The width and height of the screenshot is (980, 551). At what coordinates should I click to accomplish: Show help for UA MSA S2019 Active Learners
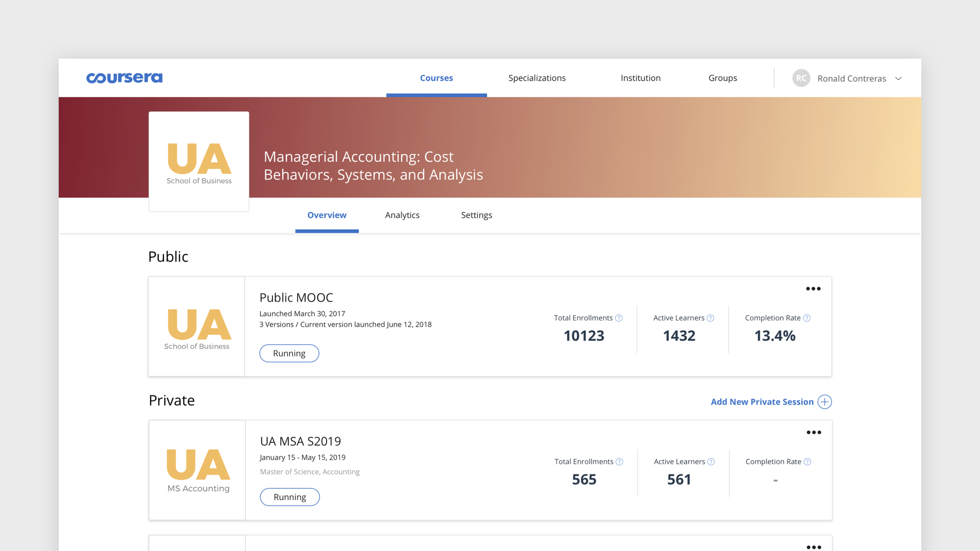(710, 462)
